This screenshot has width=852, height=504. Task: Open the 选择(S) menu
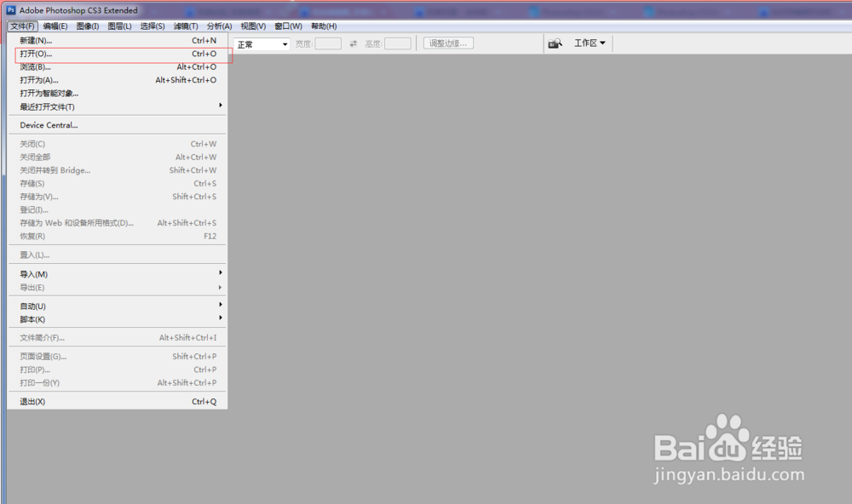tap(153, 26)
